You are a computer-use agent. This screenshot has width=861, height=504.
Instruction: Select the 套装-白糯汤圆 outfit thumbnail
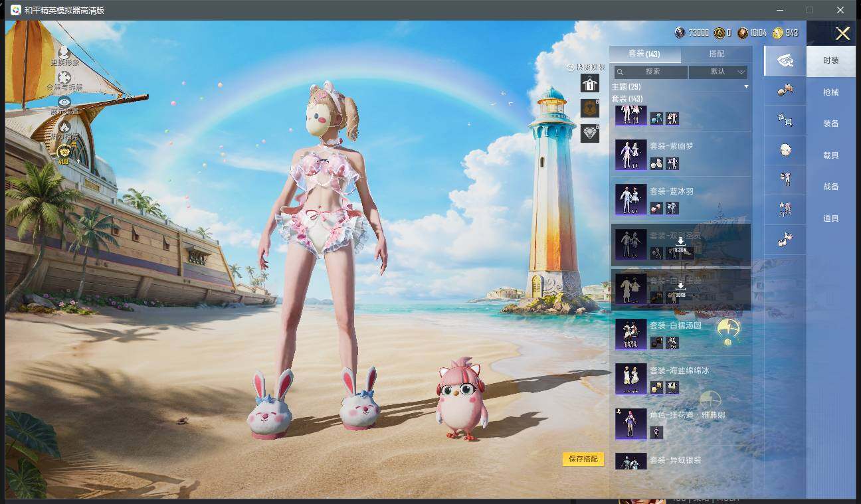click(x=630, y=334)
